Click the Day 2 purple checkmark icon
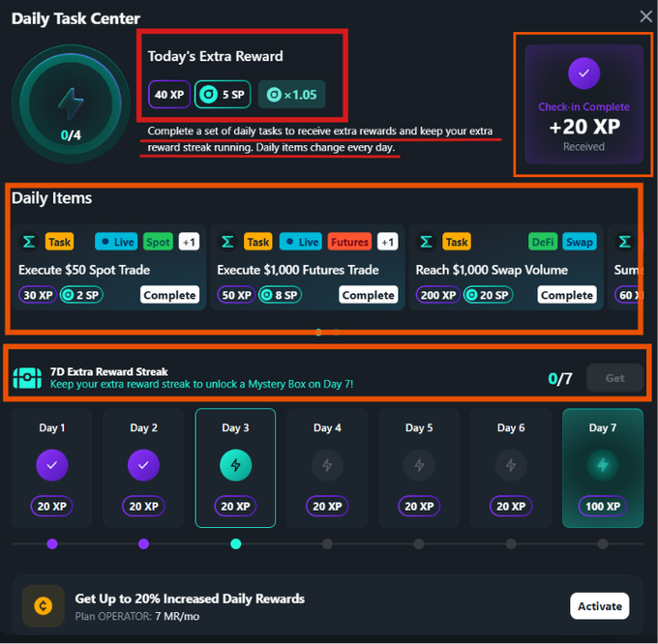 click(x=143, y=465)
